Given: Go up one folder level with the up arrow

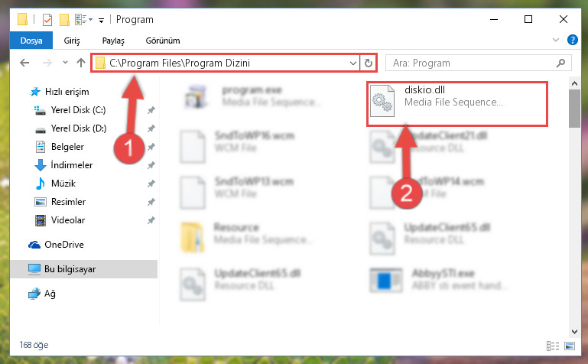Looking at the screenshot, I should click(x=81, y=63).
